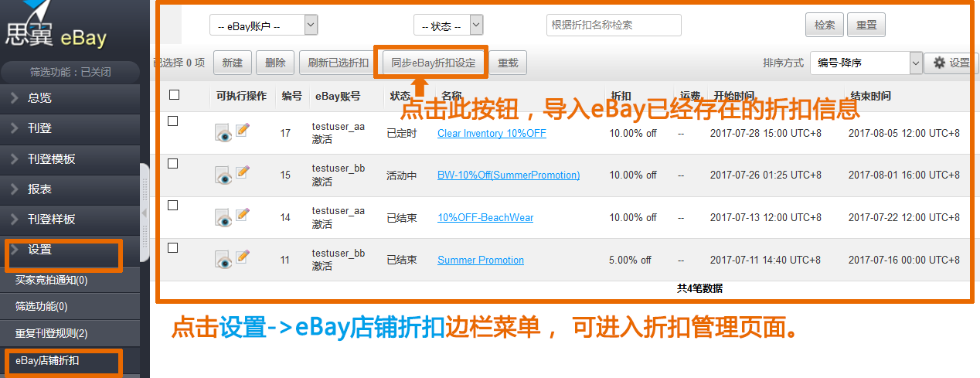
Task: View details of discount 15 with eye icon
Action: point(223,176)
